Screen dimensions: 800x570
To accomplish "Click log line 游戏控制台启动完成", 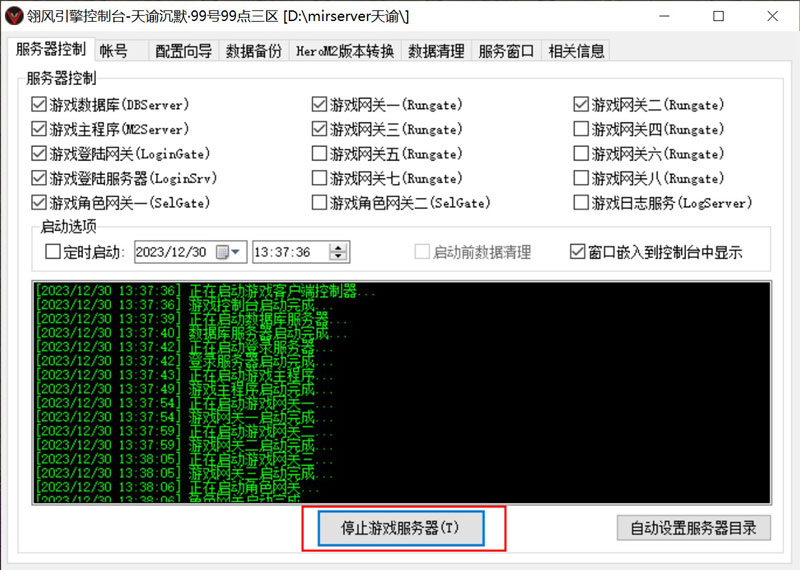I will (184, 305).
